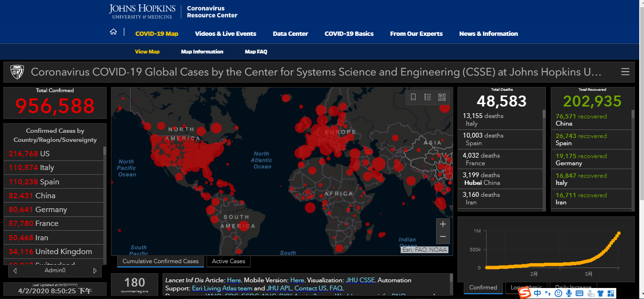Click Germany entry with 19,175 recovered
This screenshot has width=644, height=299.
click(x=591, y=160)
